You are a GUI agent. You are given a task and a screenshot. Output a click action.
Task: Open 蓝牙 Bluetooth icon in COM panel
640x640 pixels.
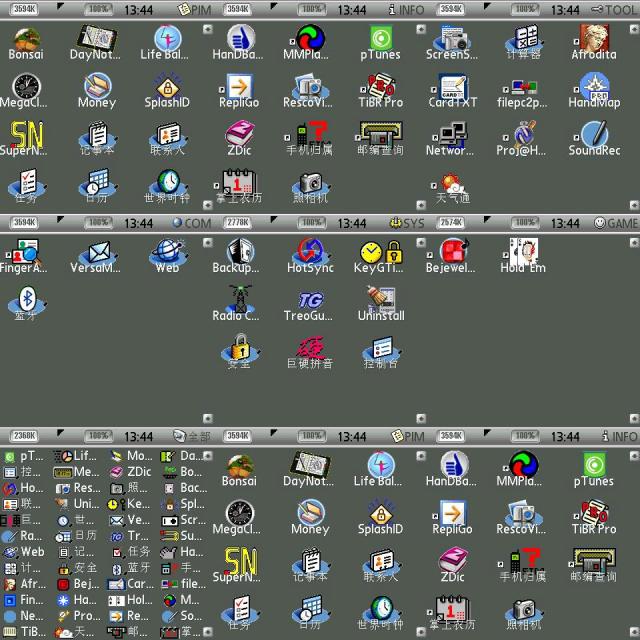click(26, 304)
